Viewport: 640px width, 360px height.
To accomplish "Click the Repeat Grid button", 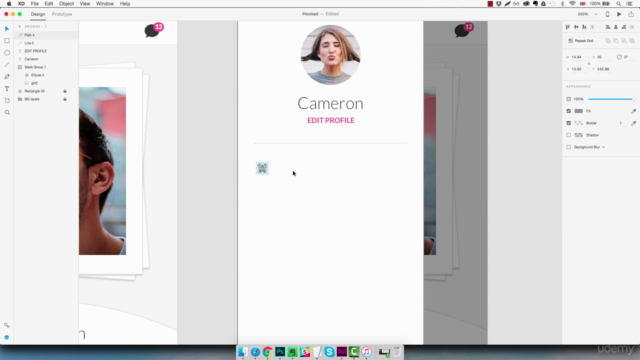I will [x=581, y=41].
